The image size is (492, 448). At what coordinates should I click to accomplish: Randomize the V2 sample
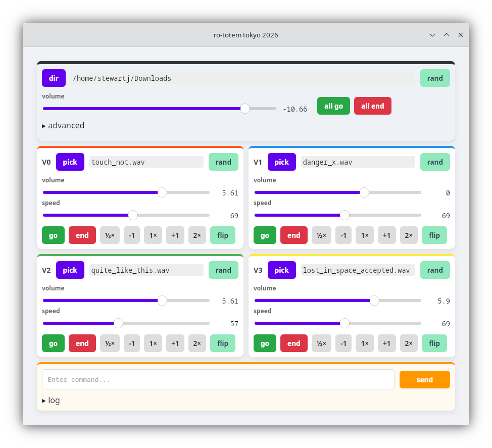click(223, 270)
